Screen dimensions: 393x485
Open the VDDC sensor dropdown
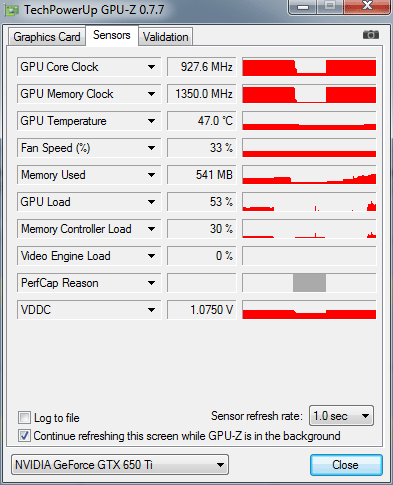click(x=151, y=310)
